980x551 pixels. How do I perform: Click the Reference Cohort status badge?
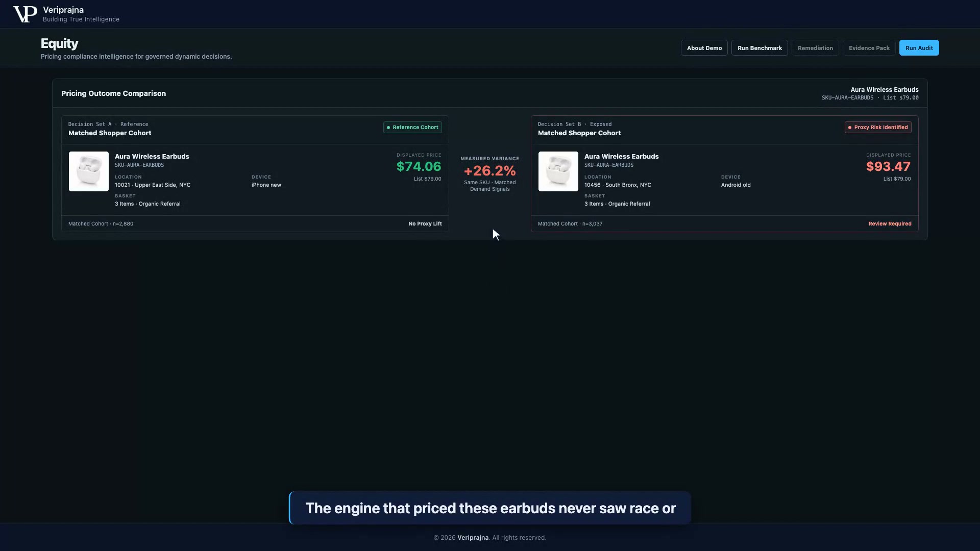(412, 128)
